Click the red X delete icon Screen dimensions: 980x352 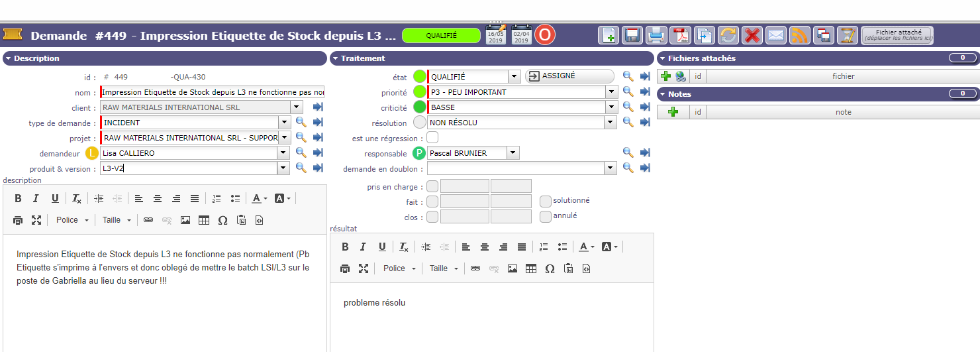752,35
